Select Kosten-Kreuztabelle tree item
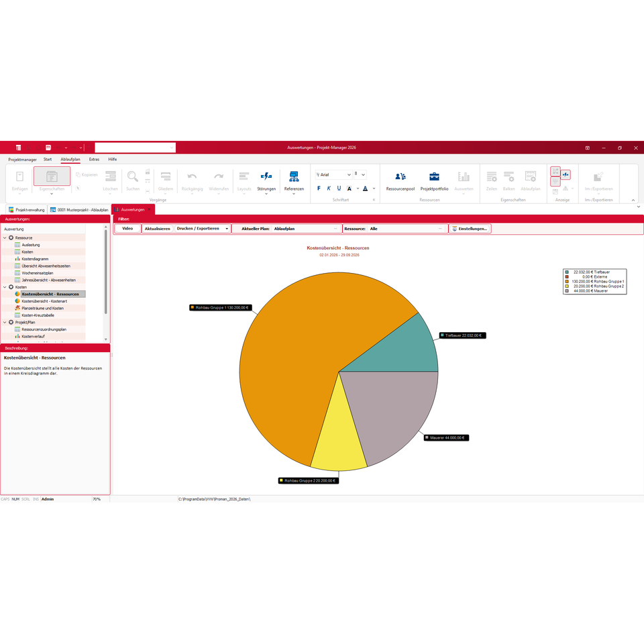This screenshot has width=644, height=644. click(x=38, y=315)
